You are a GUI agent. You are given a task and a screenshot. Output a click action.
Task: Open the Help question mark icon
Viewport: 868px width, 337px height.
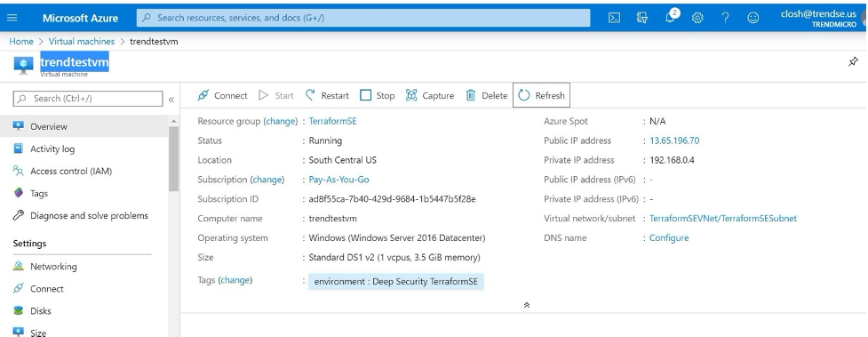coord(725,18)
